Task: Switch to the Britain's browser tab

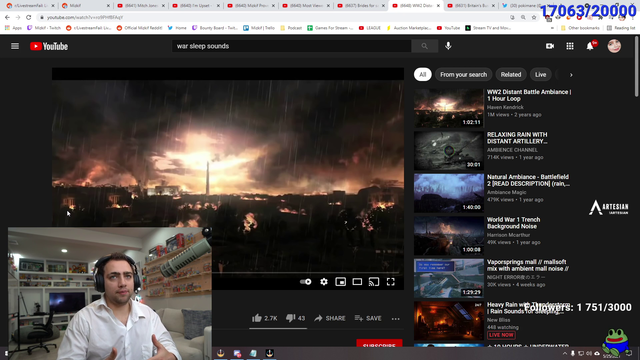Action: pyautogui.click(x=470, y=6)
